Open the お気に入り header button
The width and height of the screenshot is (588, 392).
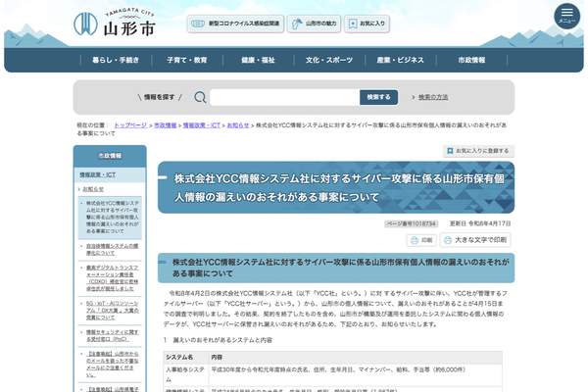[x=367, y=24]
